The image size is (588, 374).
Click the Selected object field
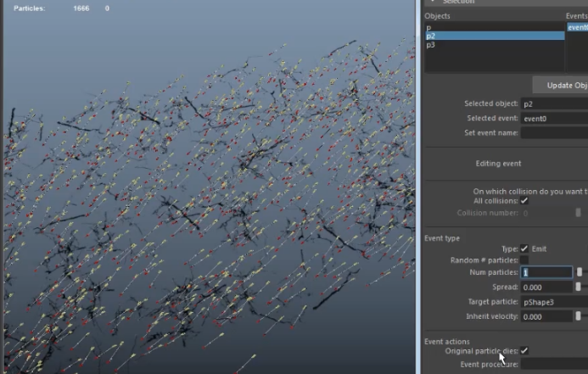pos(554,103)
